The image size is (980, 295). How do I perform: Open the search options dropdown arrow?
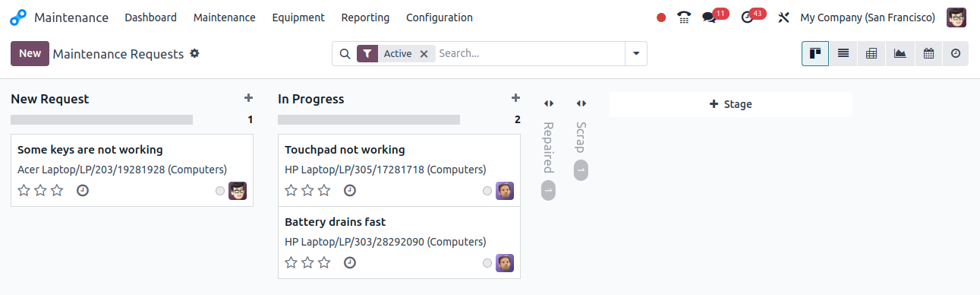(x=635, y=54)
